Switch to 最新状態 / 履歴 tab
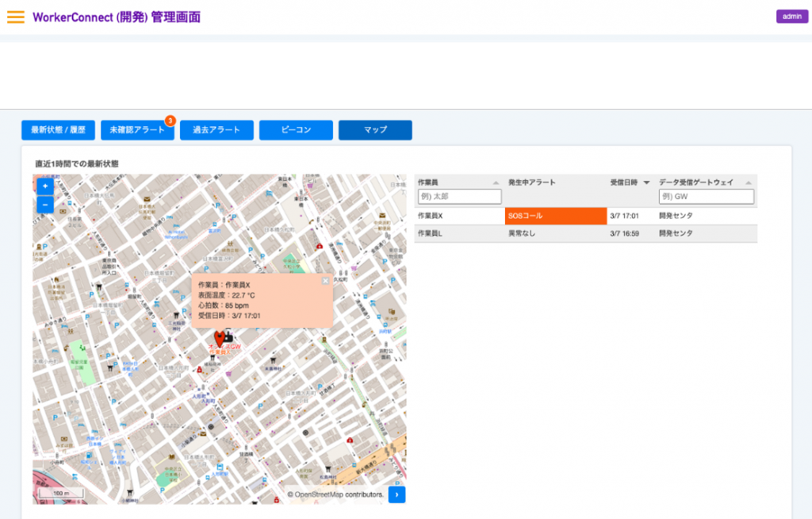Viewport: 812px width, 519px height. (x=59, y=130)
